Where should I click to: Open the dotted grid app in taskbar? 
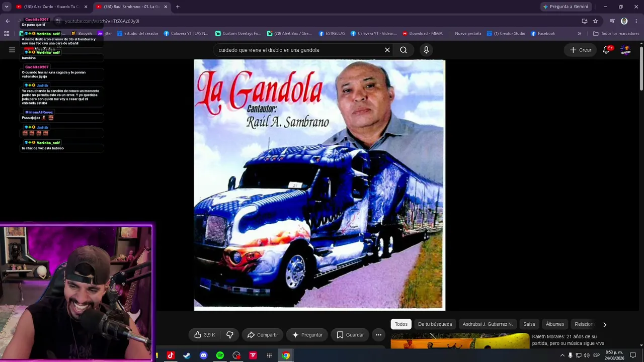(269, 355)
